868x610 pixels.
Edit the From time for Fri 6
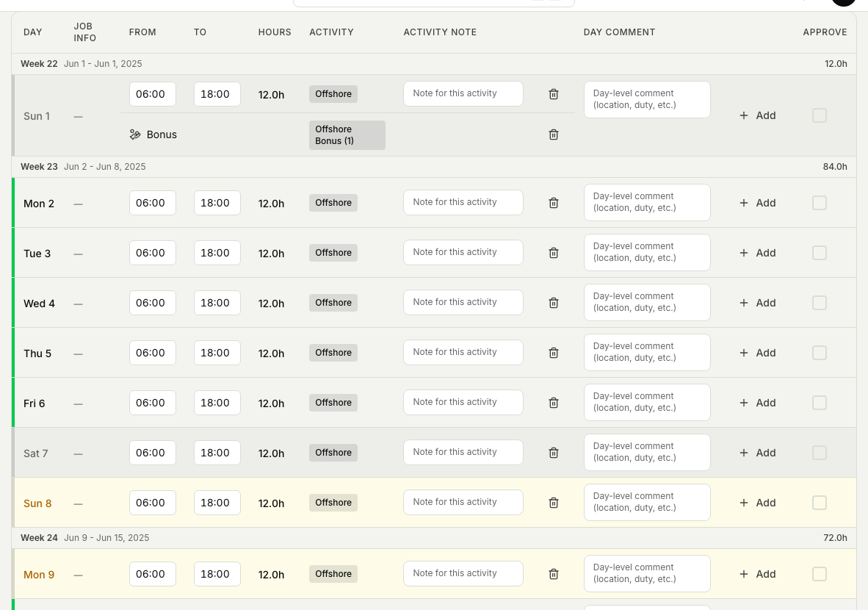click(x=153, y=403)
